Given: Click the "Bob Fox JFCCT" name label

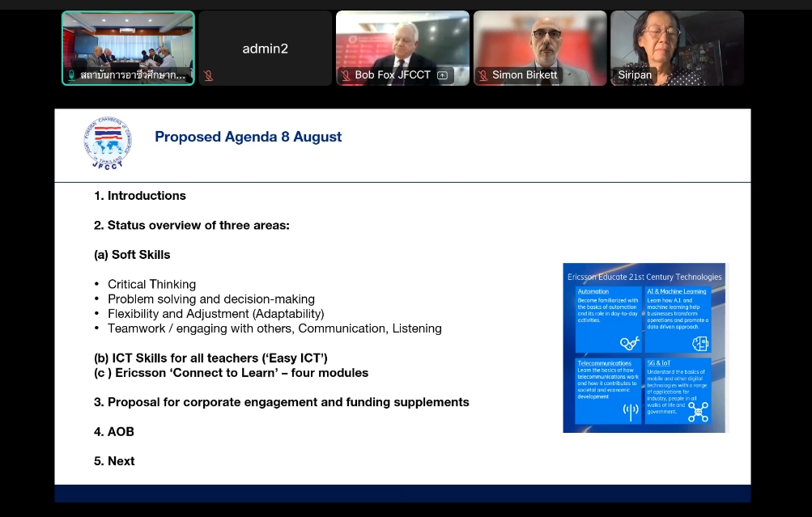Looking at the screenshot, I should (x=393, y=75).
